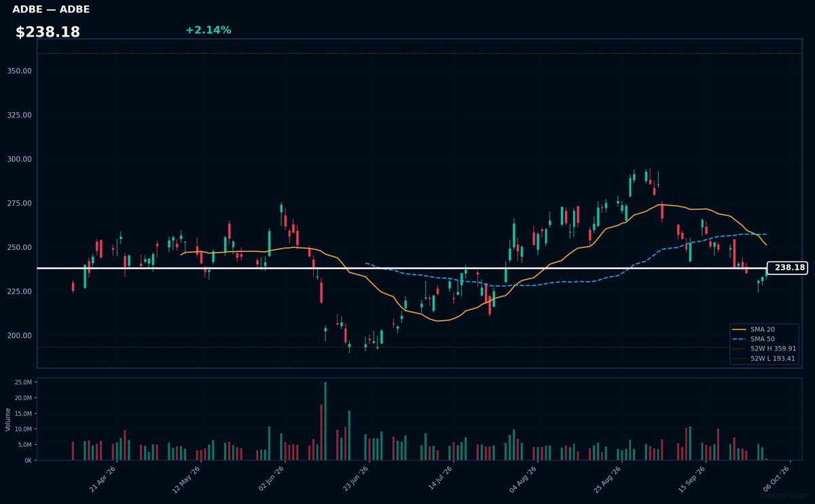The width and height of the screenshot is (815, 504).
Task: Click the 15.0M volume axis label
Action: tap(23, 414)
